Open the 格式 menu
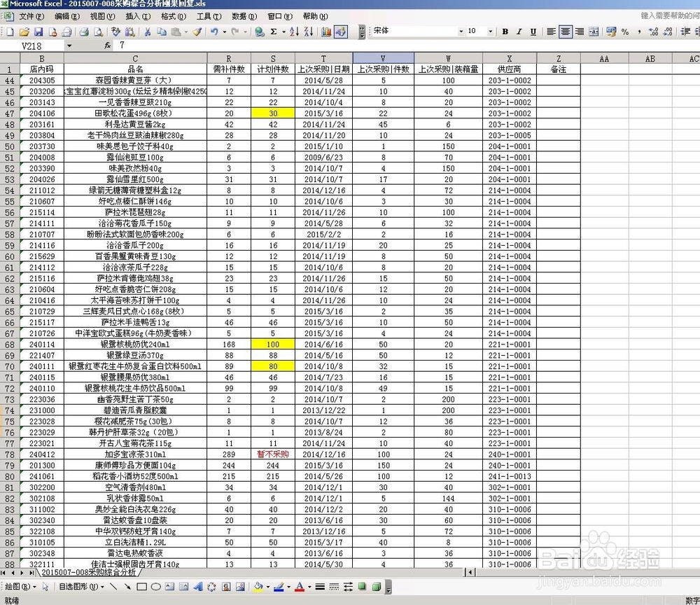 point(173,17)
